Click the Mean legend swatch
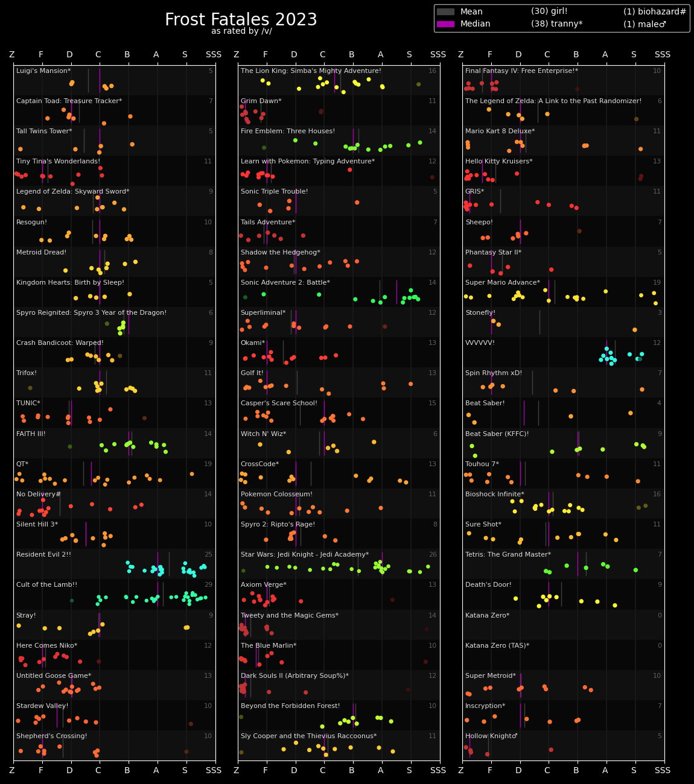Screen dimensions: 694x784 [x=445, y=12]
